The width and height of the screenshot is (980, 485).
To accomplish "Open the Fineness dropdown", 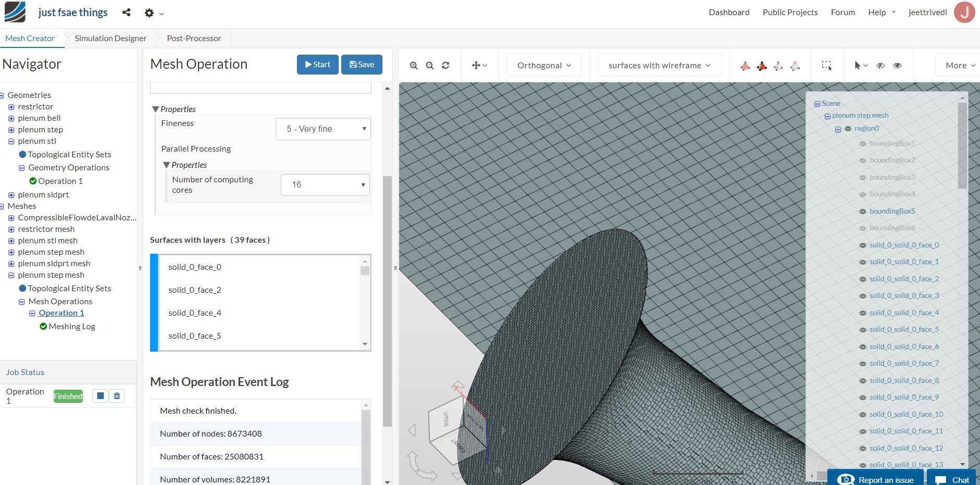I will pos(323,129).
